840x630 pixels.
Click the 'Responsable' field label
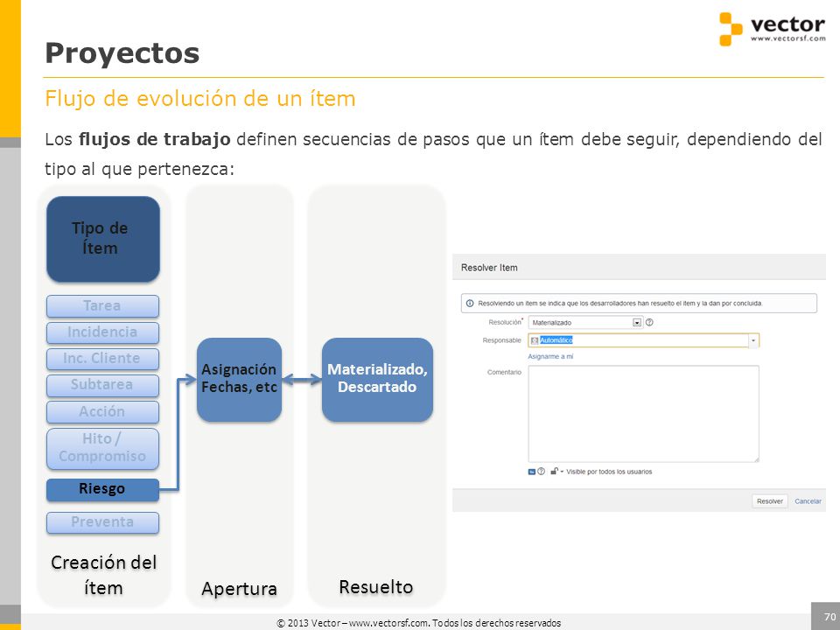(x=501, y=340)
